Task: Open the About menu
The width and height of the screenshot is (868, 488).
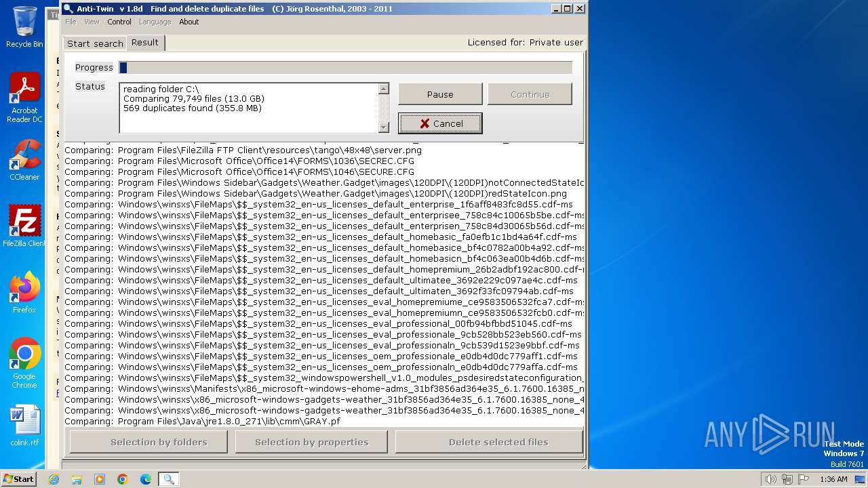Action: (189, 22)
